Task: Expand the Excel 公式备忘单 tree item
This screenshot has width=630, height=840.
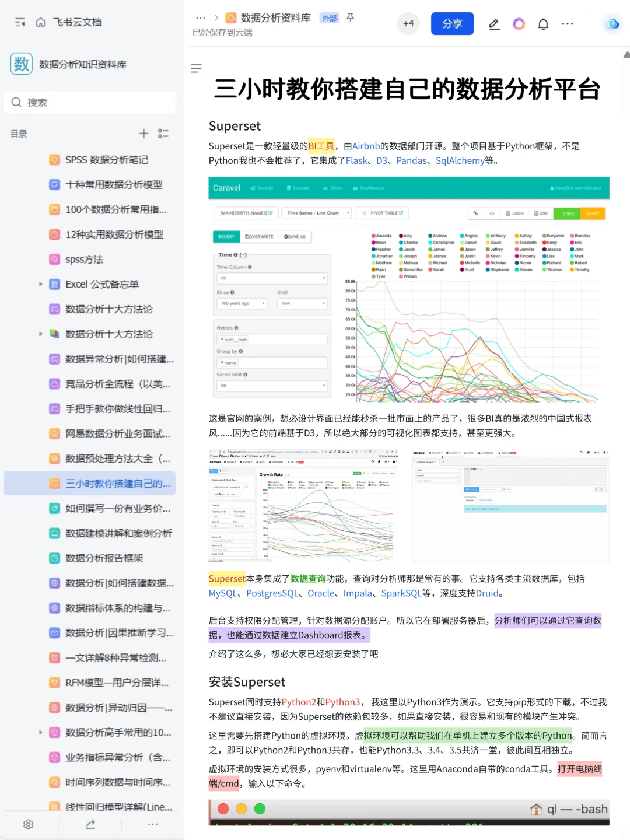Action: coord(41,284)
